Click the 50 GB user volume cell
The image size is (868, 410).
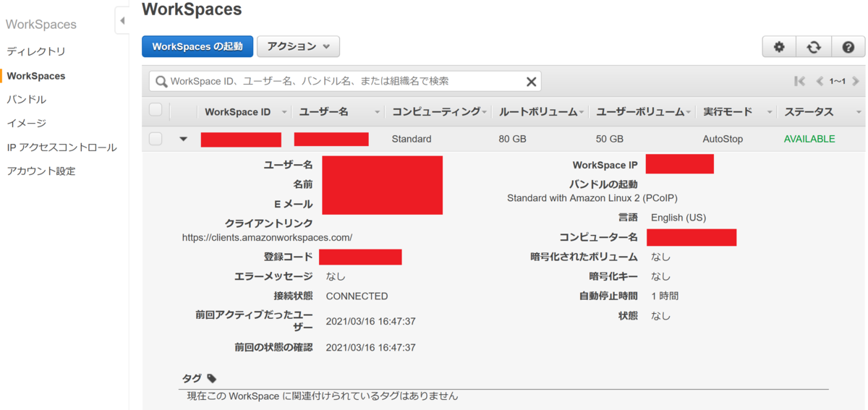[610, 139]
